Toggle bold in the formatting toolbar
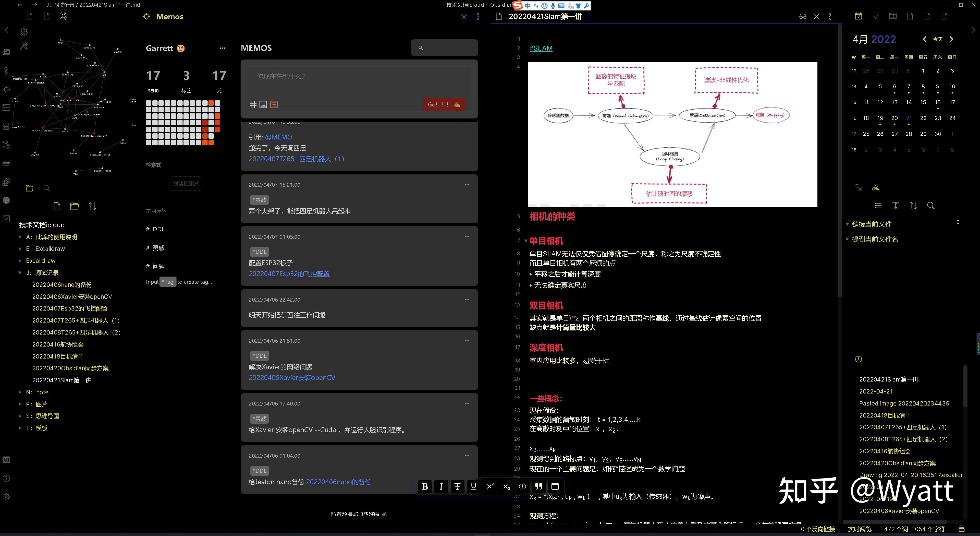980x536 pixels. pos(425,486)
